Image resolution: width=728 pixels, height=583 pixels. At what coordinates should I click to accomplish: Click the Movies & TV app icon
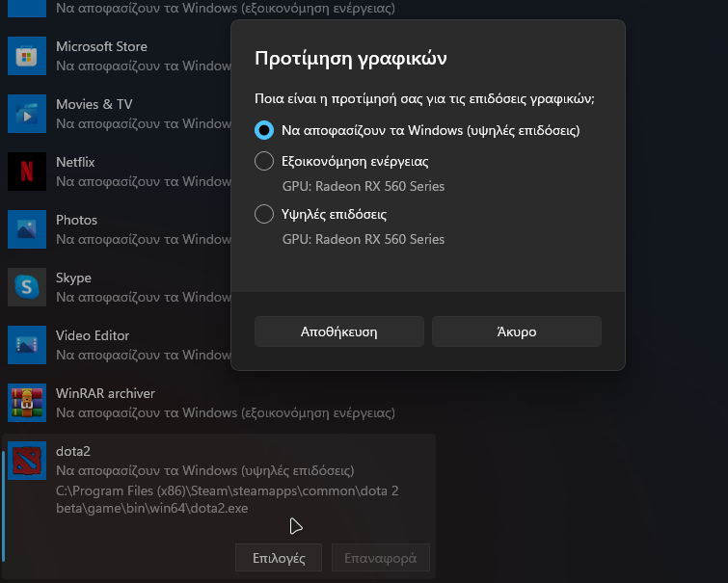click(27, 114)
